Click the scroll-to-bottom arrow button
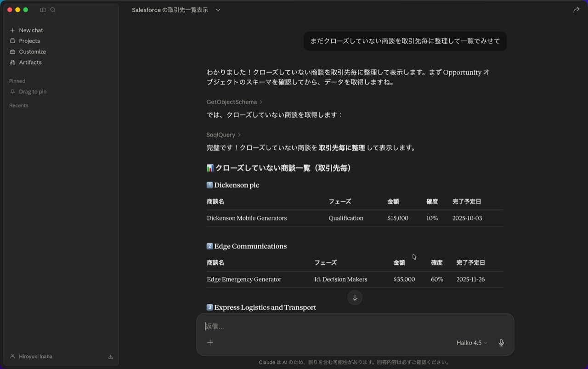 coord(355,297)
